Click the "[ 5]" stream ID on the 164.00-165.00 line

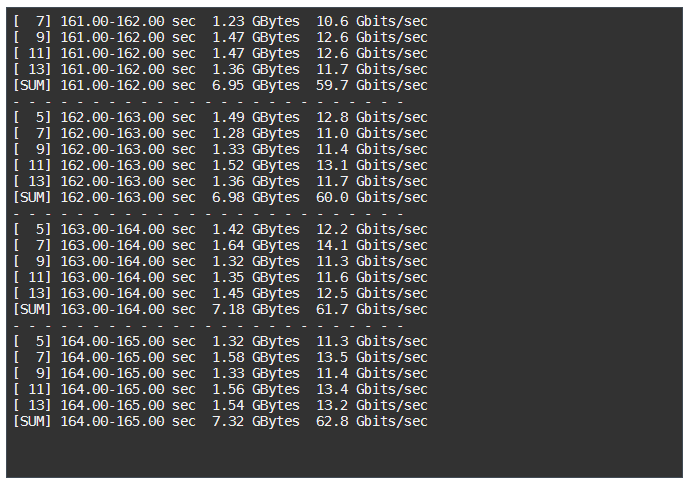point(32,341)
